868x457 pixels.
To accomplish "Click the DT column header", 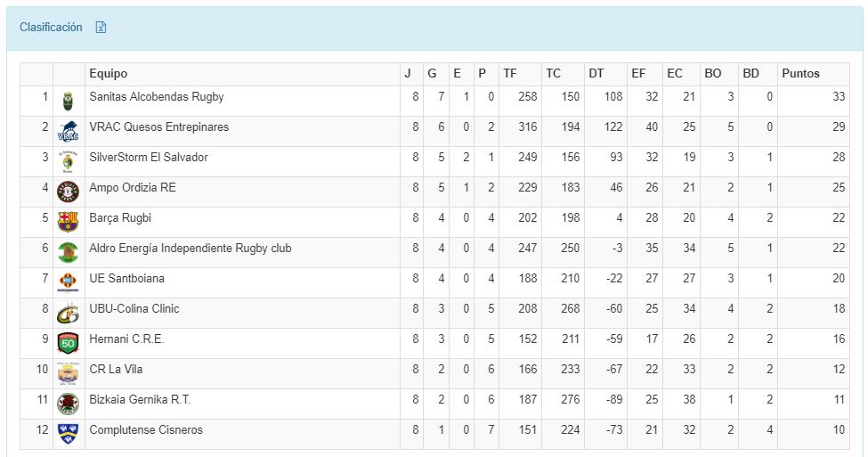I will (x=596, y=74).
